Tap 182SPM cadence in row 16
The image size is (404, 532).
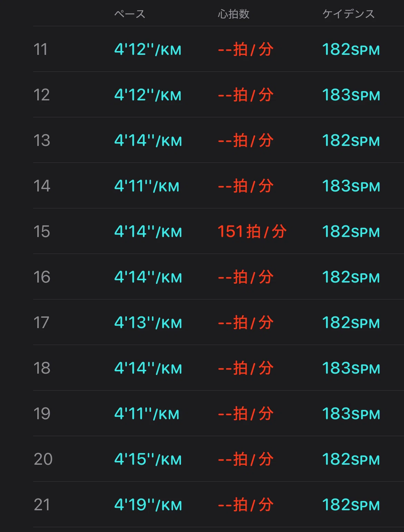coord(351,277)
